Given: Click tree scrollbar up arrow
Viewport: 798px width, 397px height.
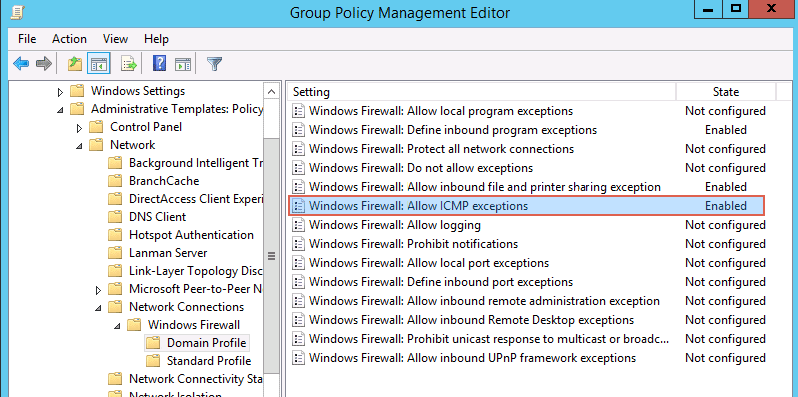Looking at the screenshot, I should [x=272, y=92].
